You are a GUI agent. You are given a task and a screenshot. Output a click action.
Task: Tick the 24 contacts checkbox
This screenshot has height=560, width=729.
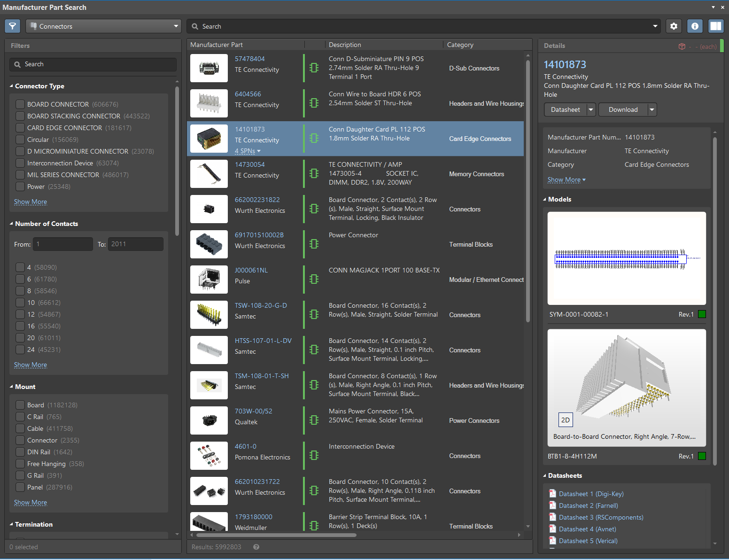20,350
